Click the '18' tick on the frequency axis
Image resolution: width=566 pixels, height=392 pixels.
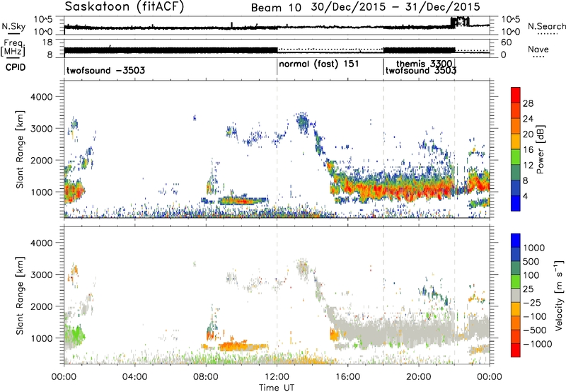pos(48,42)
